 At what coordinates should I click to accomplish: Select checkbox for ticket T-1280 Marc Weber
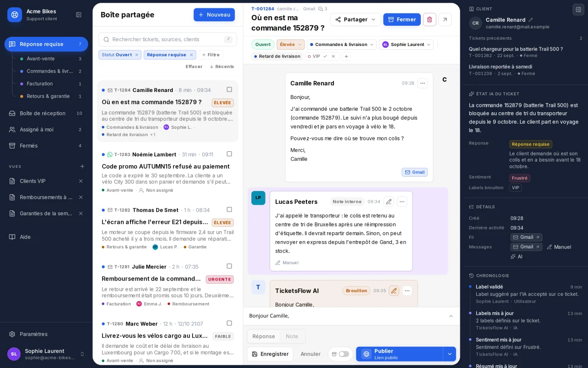click(229, 323)
